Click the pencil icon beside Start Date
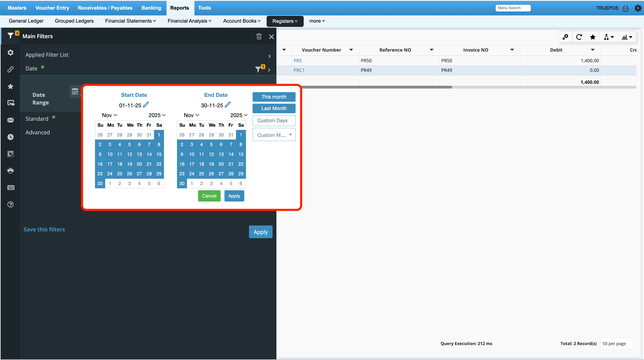This screenshot has height=360, width=644. [x=146, y=105]
